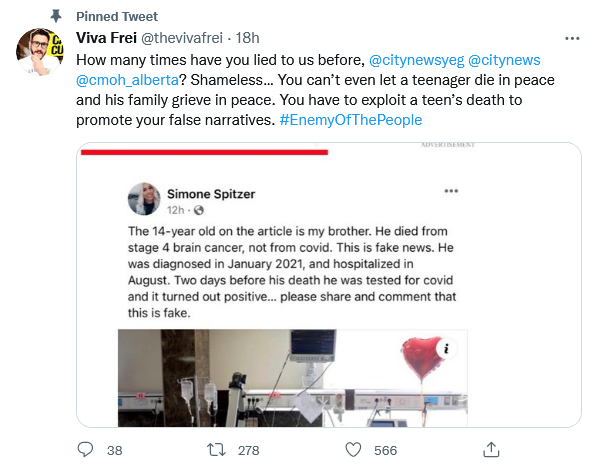This screenshot has width=598, height=471.
Task: Open the share tweet icon
Action: point(491,449)
